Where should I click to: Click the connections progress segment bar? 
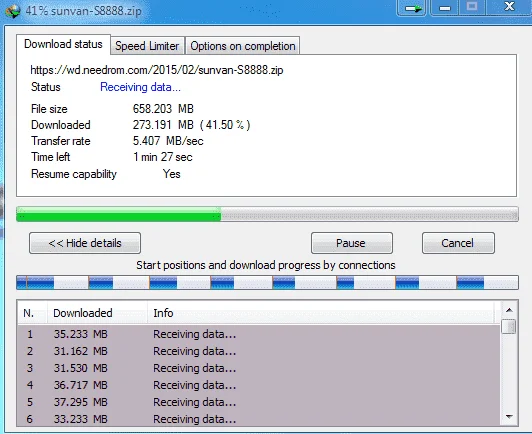[267, 283]
